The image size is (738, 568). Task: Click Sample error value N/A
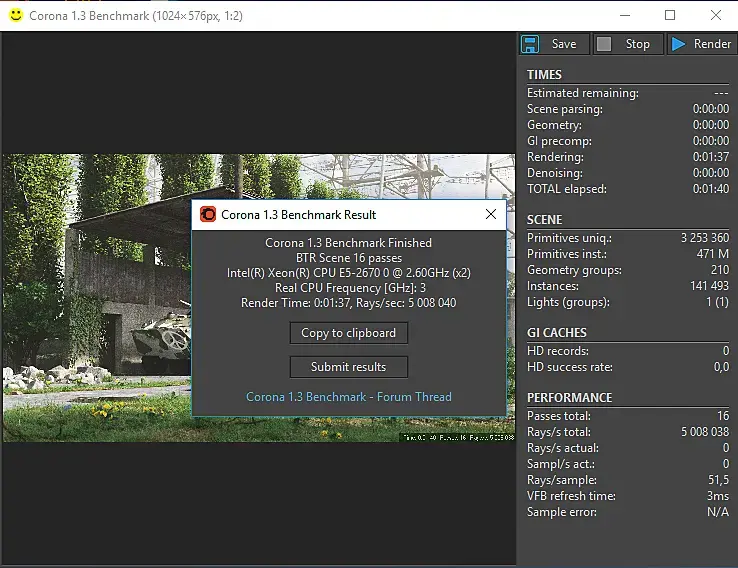tap(718, 512)
